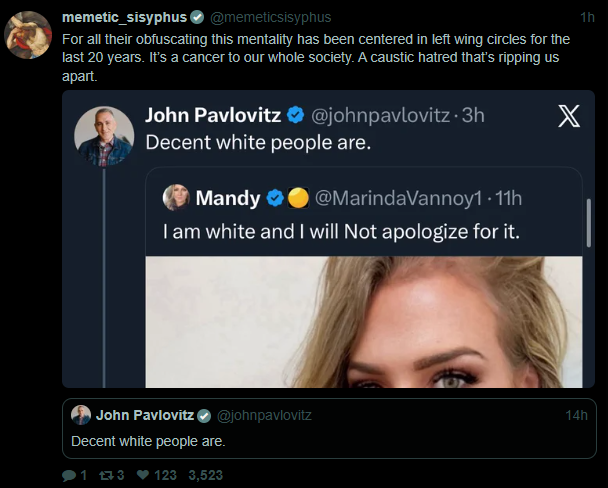Like the post with the heart icon
The height and width of the screenshot is (488, 608).
142,475
